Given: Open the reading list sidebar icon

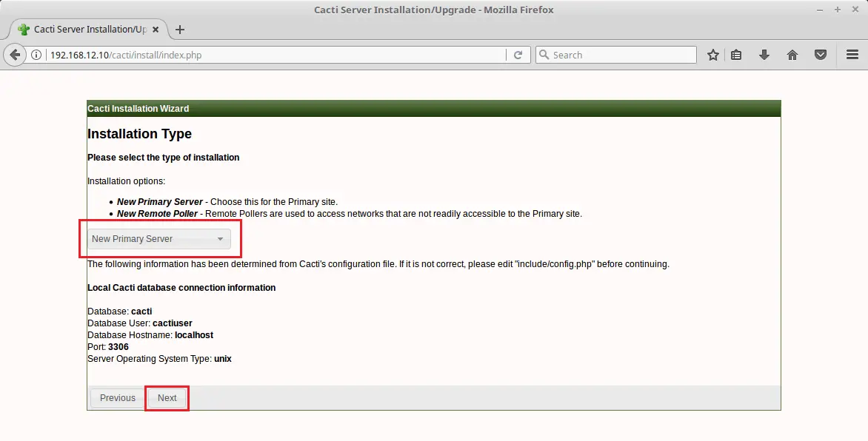Looking at the screenshot, I should (736, 54).
